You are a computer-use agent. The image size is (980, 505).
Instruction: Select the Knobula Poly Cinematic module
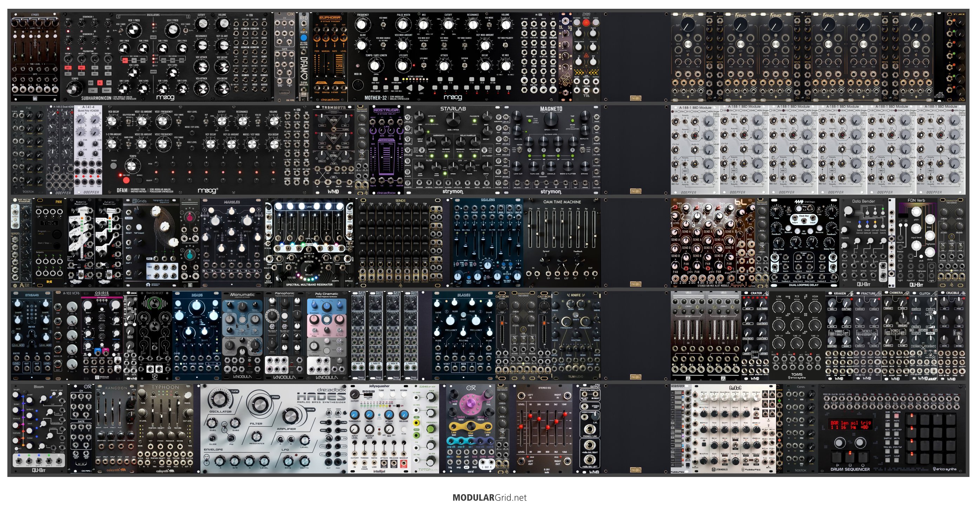tap(327, 336)
